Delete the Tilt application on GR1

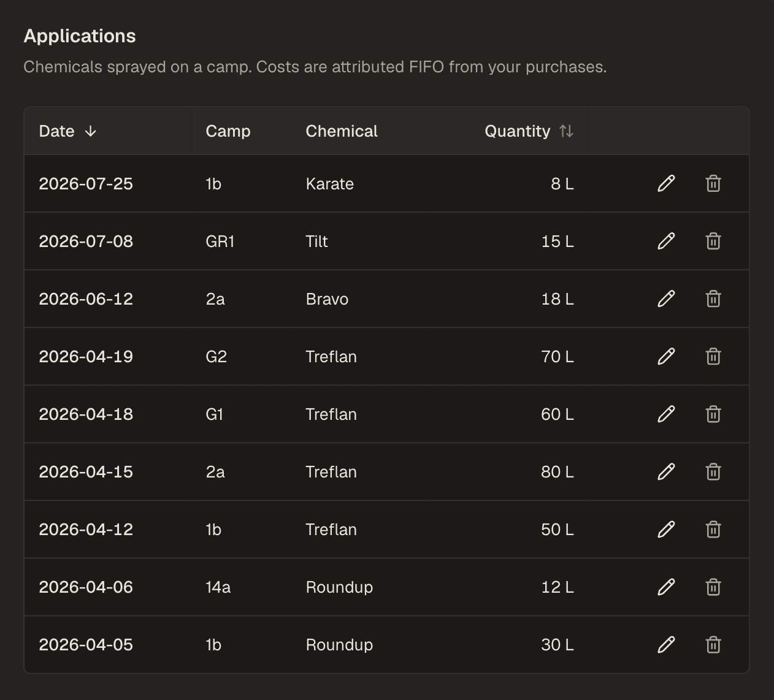tap(713, 241)
